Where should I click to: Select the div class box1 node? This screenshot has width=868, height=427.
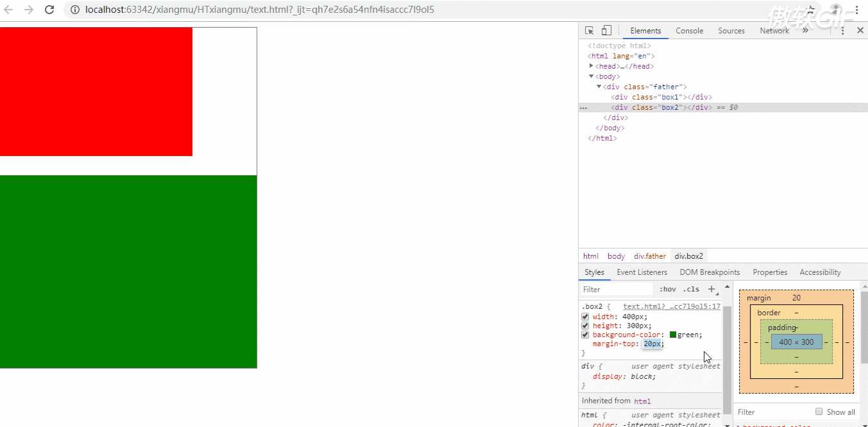[x=661, y=97]
